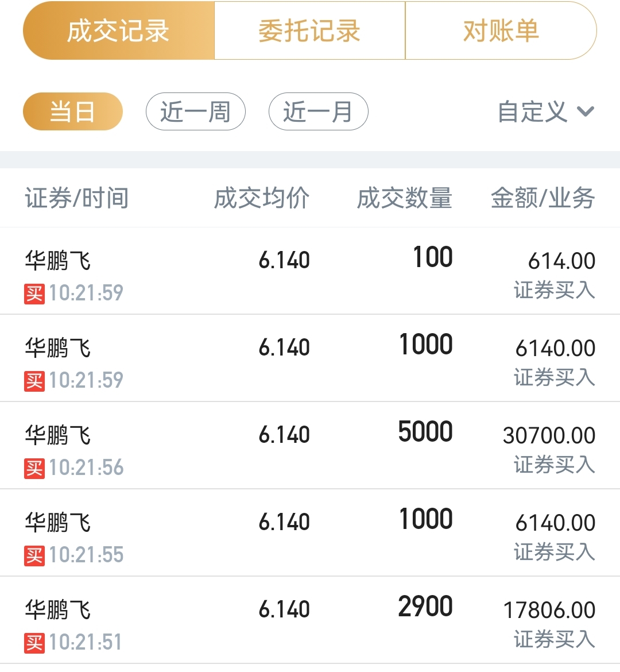Open the 614.00 trade record
This screenshot has width=620, height=672.
(310, 271)
